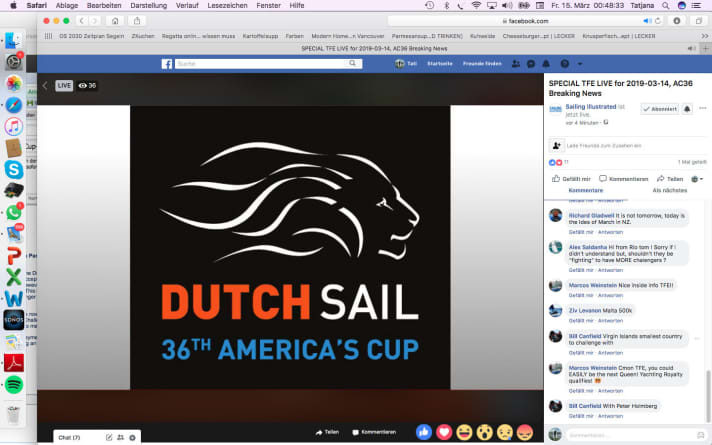This screenshot has width=712, height=445.
Task: Click create group icon in chat bar
Action: [120, 438]
